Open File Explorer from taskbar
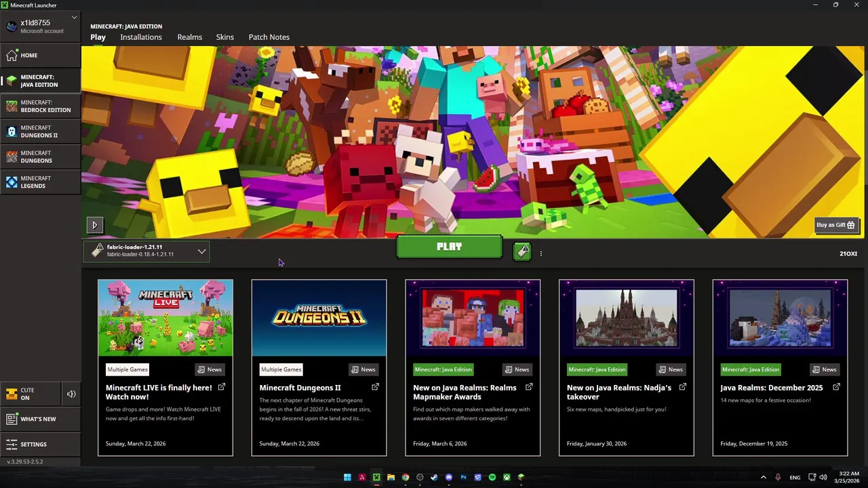 [x=391, y=477]
